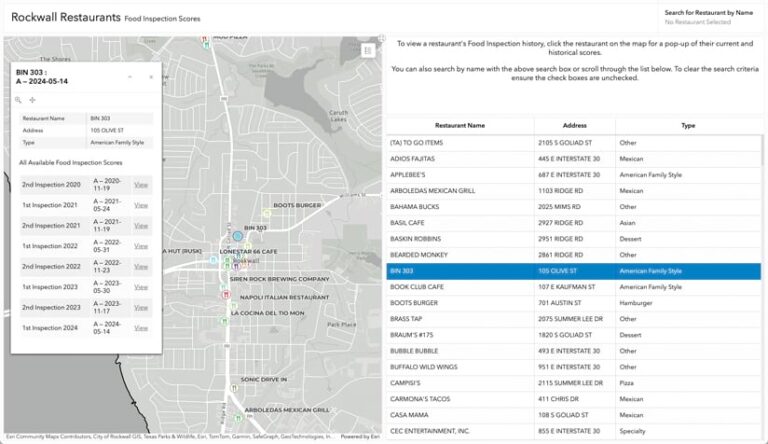Select the BOOK CLUB CAFE row

tap(574, 287)
